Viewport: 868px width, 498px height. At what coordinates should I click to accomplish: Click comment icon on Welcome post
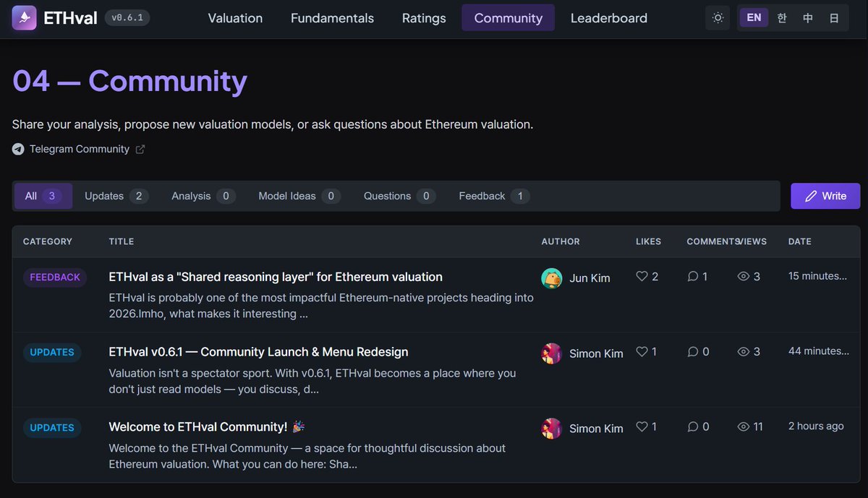coord(693,426)
